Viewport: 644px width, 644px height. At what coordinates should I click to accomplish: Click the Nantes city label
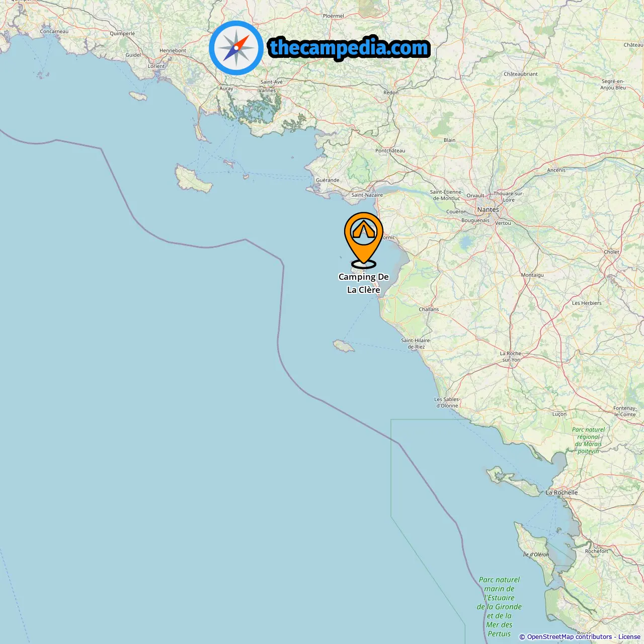pyautogui.click(x=488, y=209)
